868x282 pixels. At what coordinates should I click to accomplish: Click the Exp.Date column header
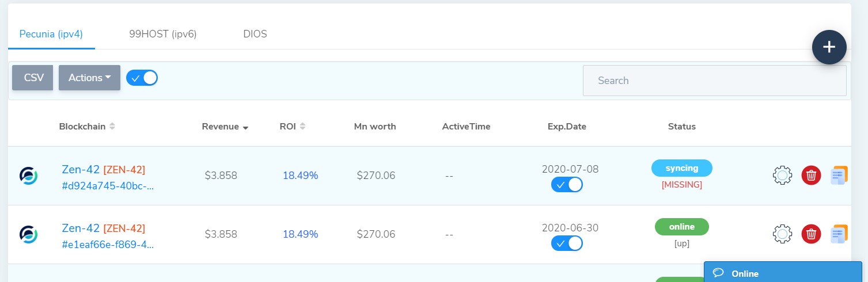pyautogui.click(x=567, y=127)
